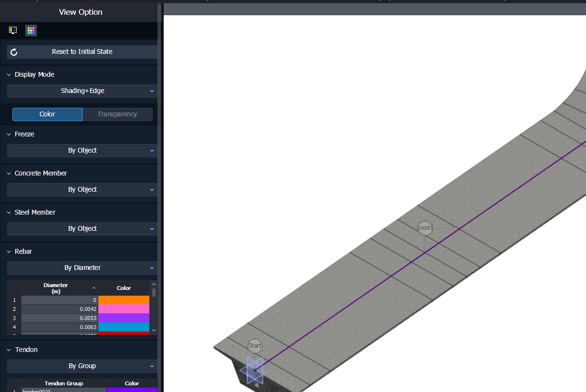Screen dimensions: 586x392
Task: Click the tendon table Color column header
Action: point(132,383)
